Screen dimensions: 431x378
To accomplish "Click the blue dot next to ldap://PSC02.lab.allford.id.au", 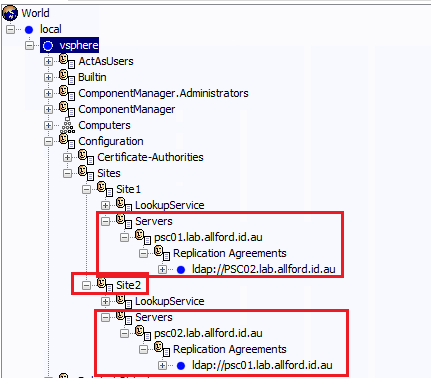I will tap(181, 270).
